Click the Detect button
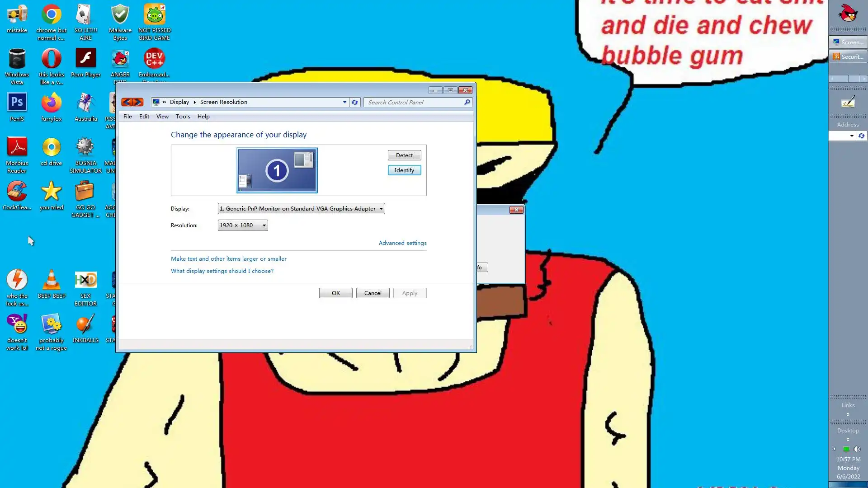The height and width of the screenshot is (488, 868). point(404,155)
